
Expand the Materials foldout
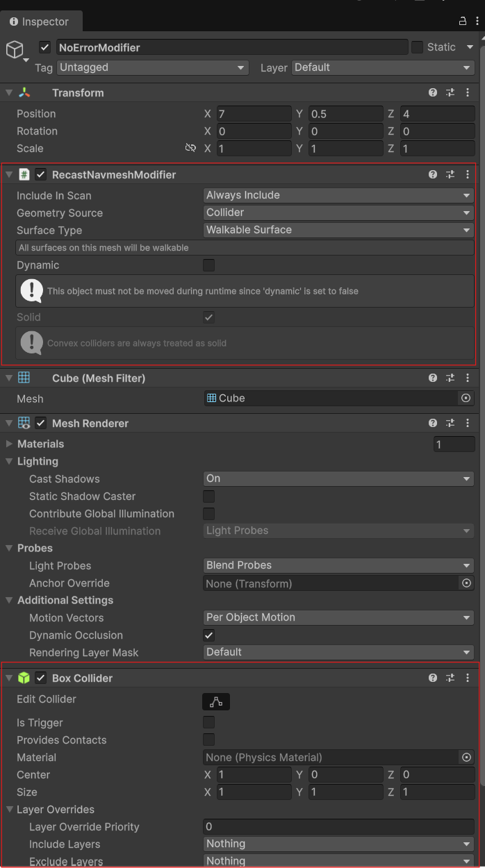point(10,444)
